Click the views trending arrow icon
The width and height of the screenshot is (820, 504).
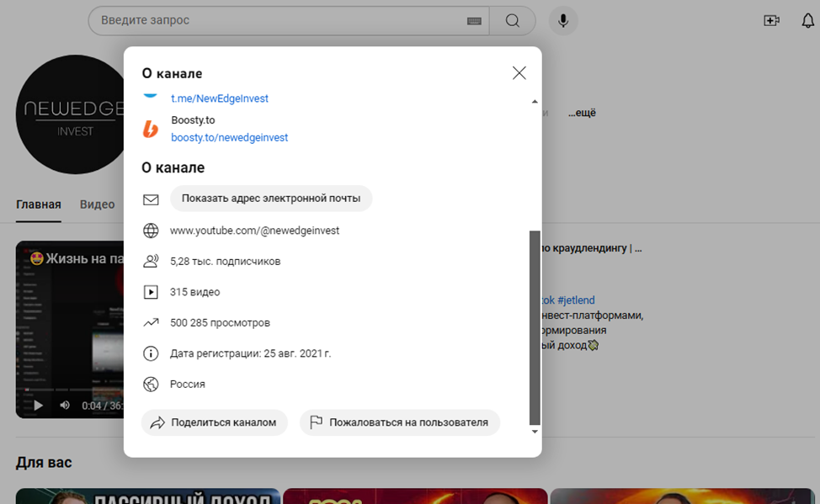click(x=151, y=322)
